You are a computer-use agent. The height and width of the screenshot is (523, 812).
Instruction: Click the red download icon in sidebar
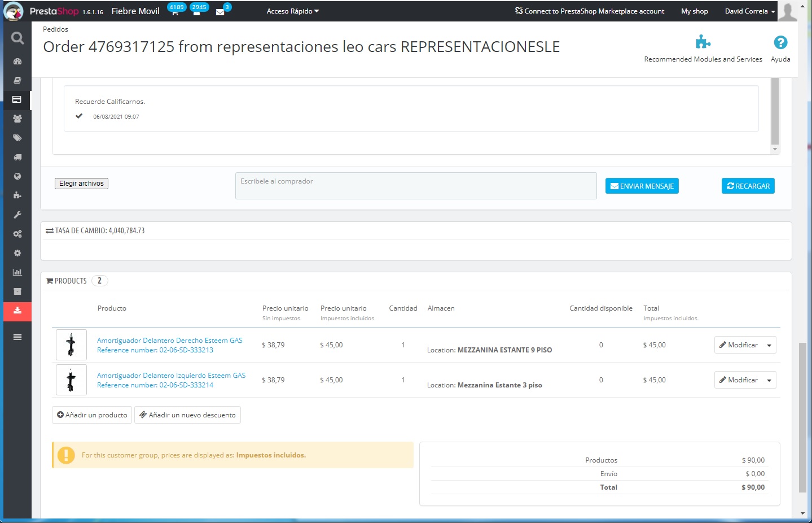coord(17,311)
